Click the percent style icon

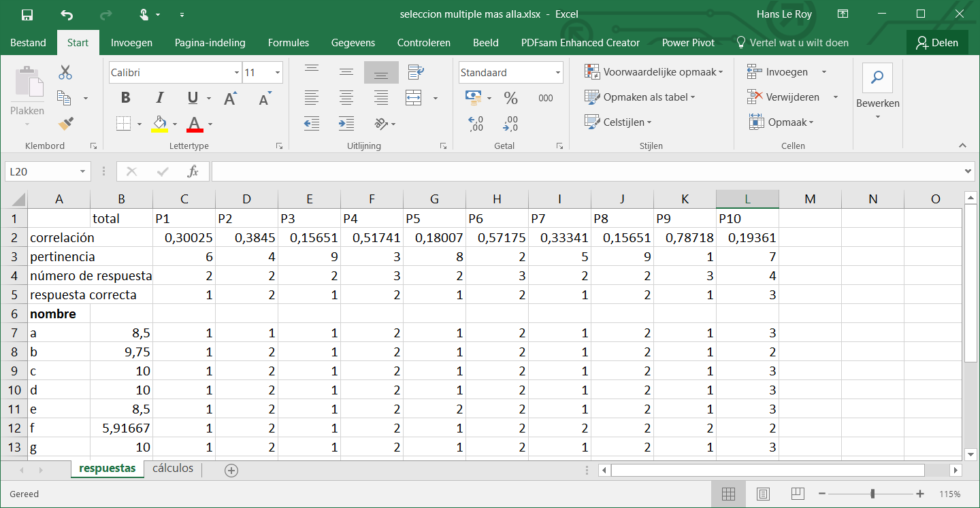pyautogui.click(x=510, y=98)
